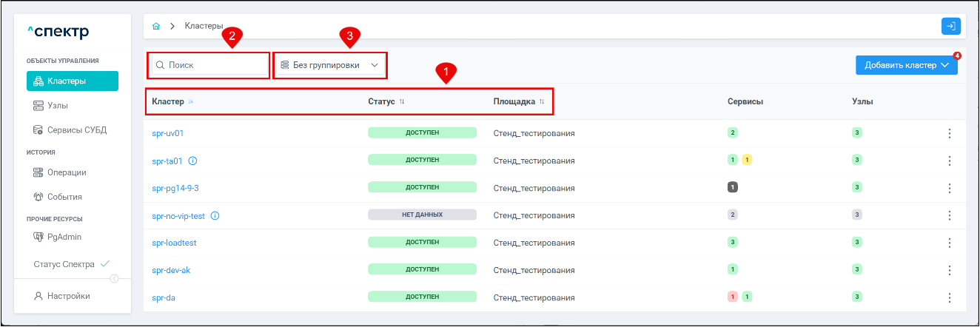The width and height of the screenshot is (980, 327).
Task: Toggle sorting on Статус column
Action: (x=402, y=101)
